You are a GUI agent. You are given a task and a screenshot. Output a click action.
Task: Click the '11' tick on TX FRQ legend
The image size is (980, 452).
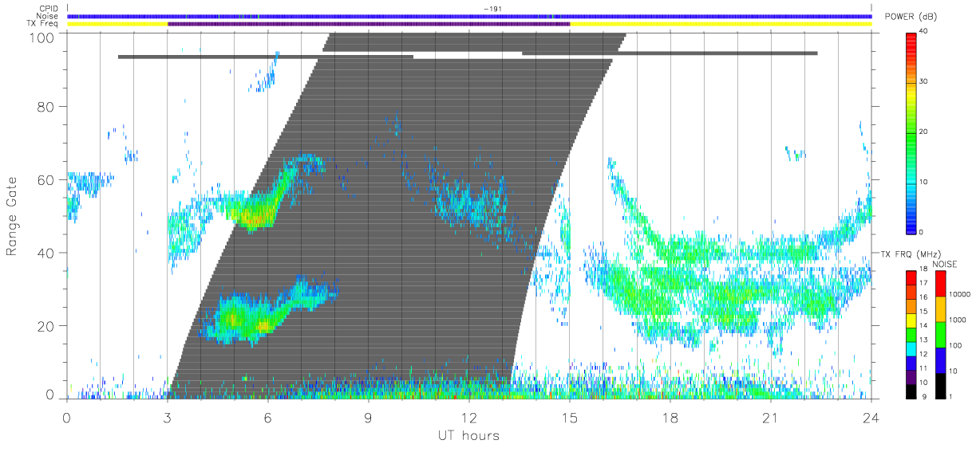(x=924, y=367)
